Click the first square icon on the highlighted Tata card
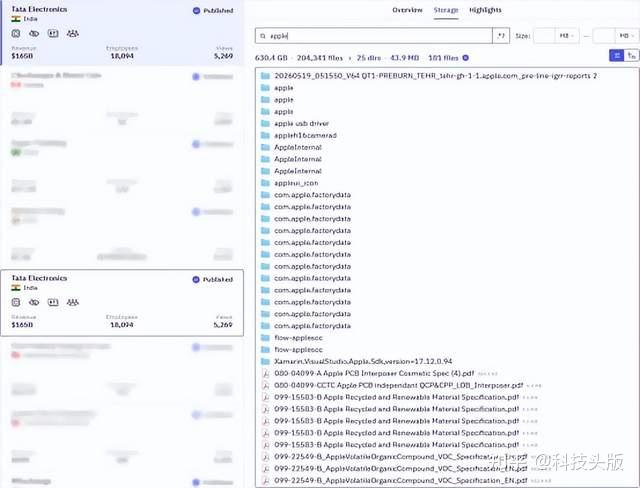 (x=16, y=33)
